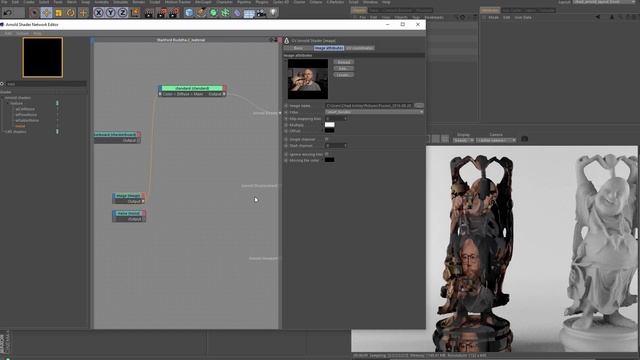The height and width of the screenshot is (360, 640).
Task: Add a Light object icon
Action: pos(273,13)
